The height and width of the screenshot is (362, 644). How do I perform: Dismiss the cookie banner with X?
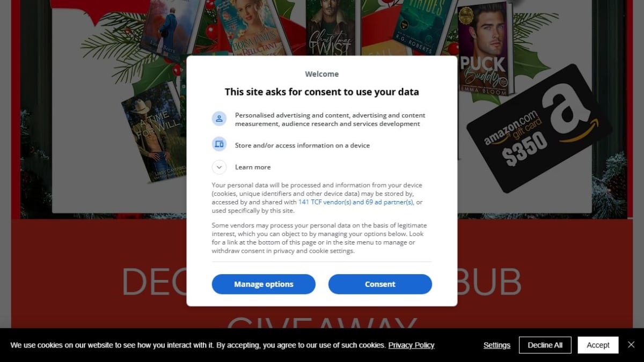point(631,345)
